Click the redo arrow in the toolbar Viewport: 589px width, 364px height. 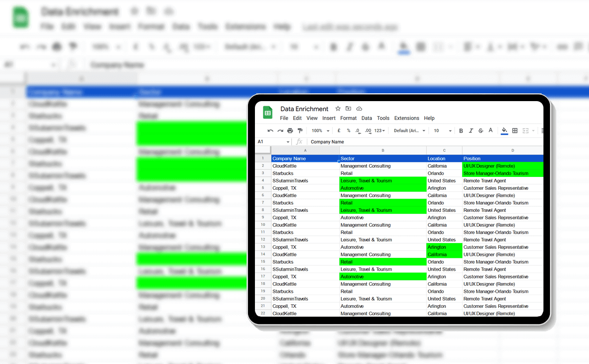(280, 131)
